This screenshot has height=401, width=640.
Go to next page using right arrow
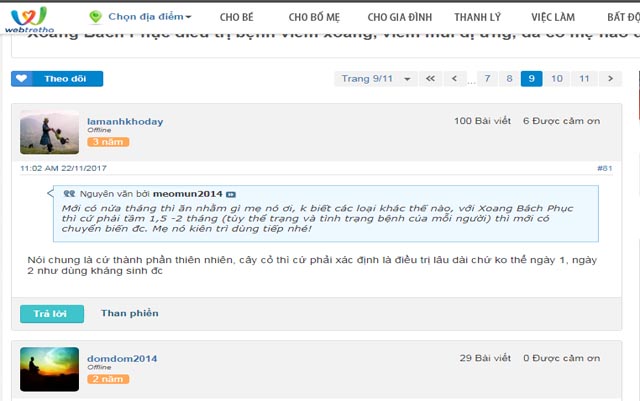pos(610,78)
